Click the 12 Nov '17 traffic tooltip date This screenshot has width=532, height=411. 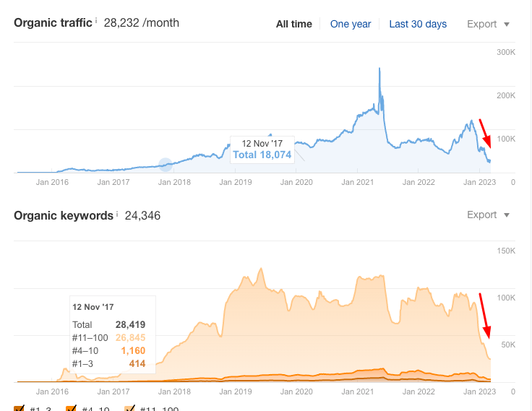[x=262, y=144]
